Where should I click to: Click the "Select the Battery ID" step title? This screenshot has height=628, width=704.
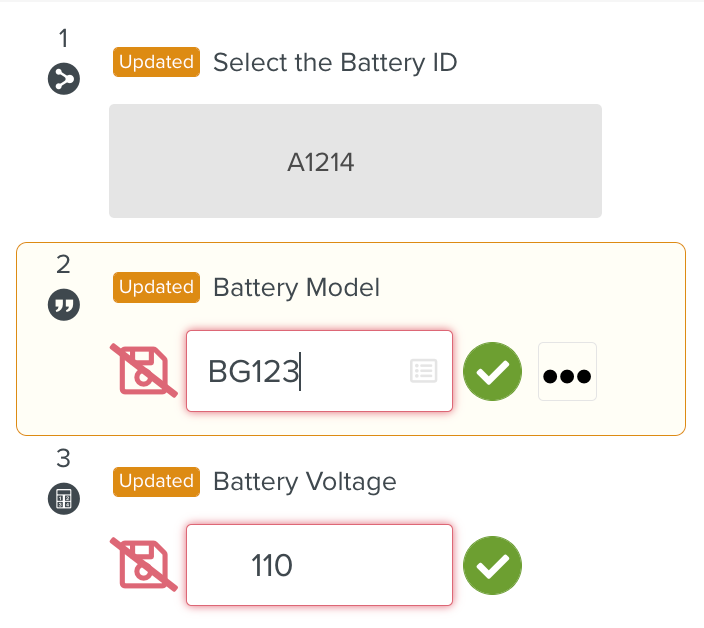335,63
